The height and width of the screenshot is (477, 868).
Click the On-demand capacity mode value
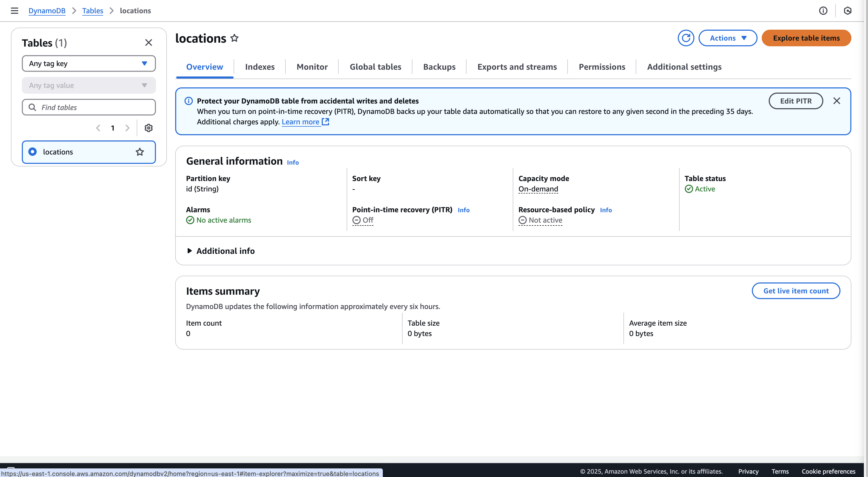click(x=538, y=189)
